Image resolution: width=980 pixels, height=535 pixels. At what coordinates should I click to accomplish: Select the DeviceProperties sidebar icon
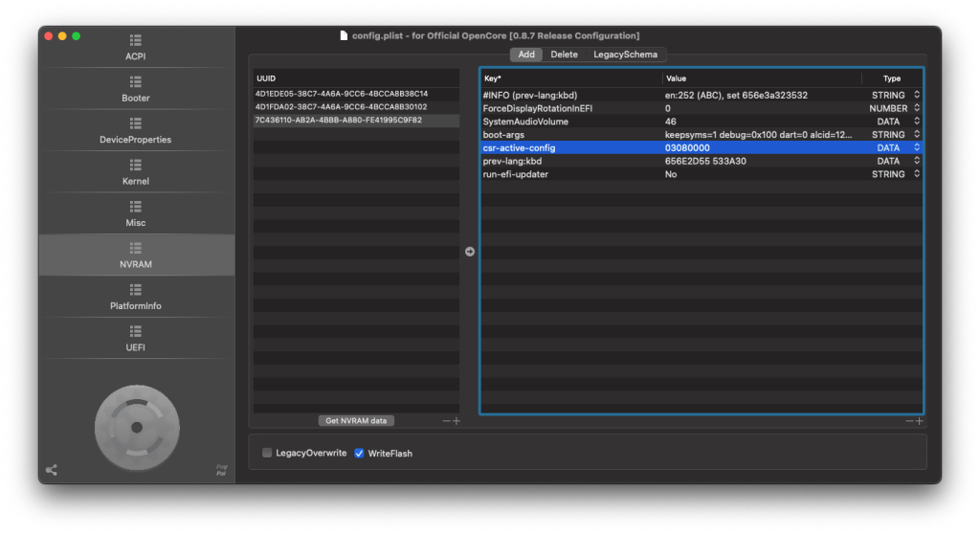136,130
